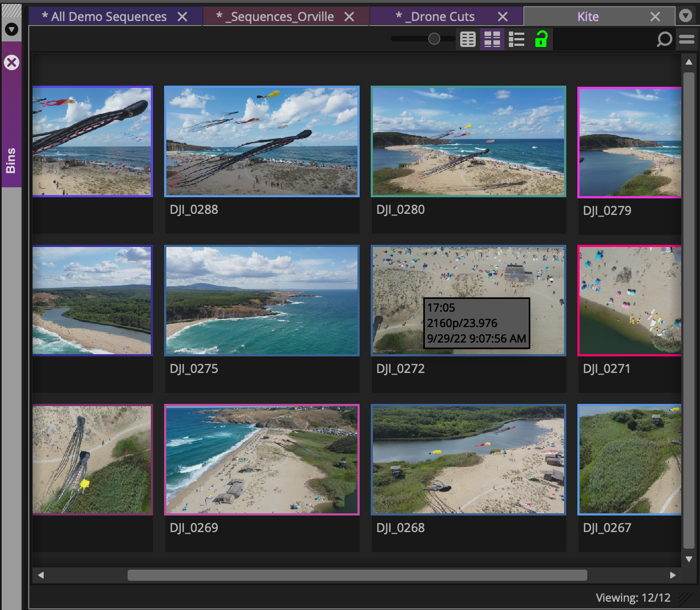700x610 pixels.
Task: Switch to text list view
Action: point(468,39)
